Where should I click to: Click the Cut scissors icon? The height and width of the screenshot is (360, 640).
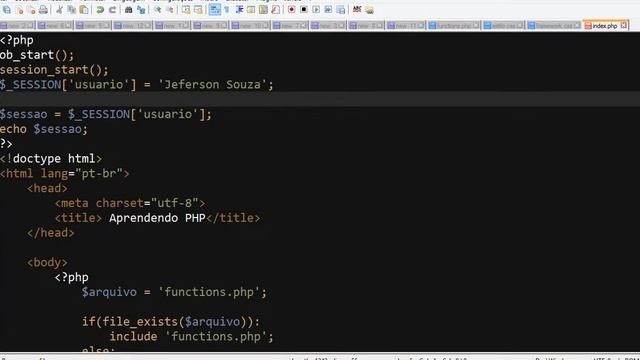(x=59, y=10)
